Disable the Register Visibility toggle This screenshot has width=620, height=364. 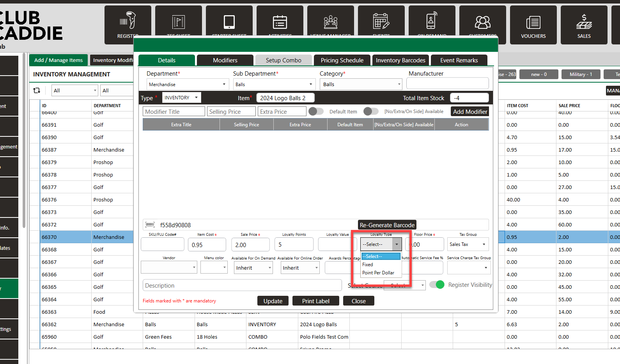click(437, 285)
